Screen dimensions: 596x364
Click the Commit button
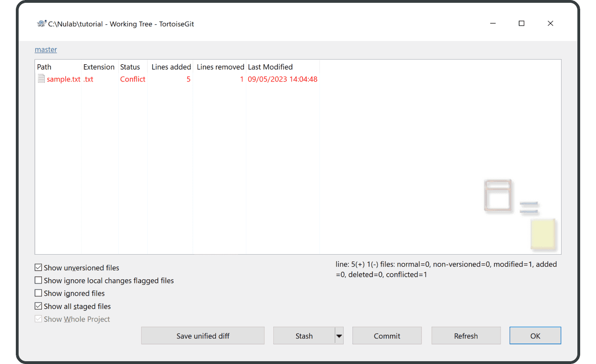click(x=386, y=335)
